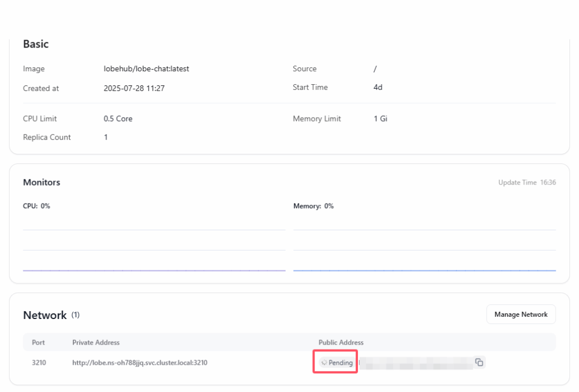This screenshot has height=392, width=579.
Task: Select the port 3210 cell
Action: (39, 363)
